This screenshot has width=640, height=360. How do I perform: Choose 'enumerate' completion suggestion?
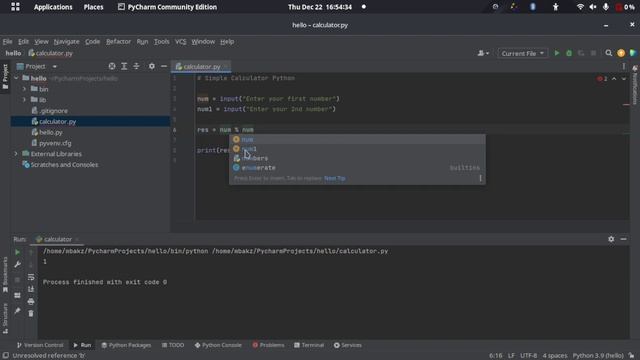(x=357, y=168)
